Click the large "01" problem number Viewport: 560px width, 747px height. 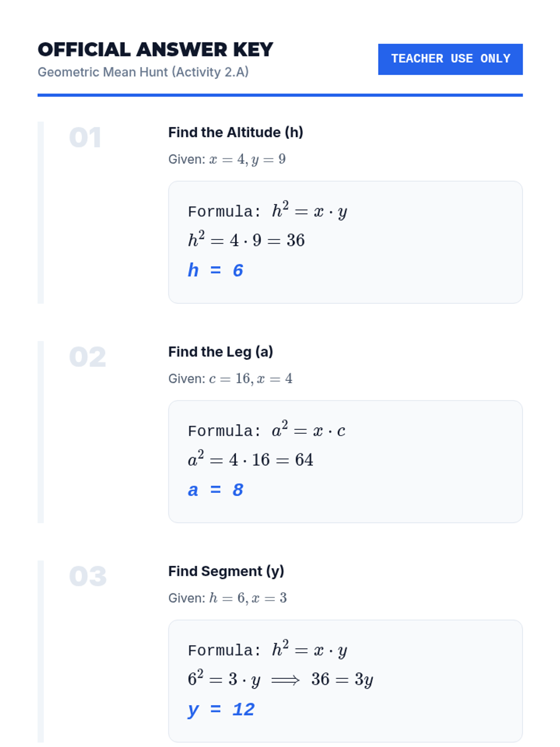point(85,138)
